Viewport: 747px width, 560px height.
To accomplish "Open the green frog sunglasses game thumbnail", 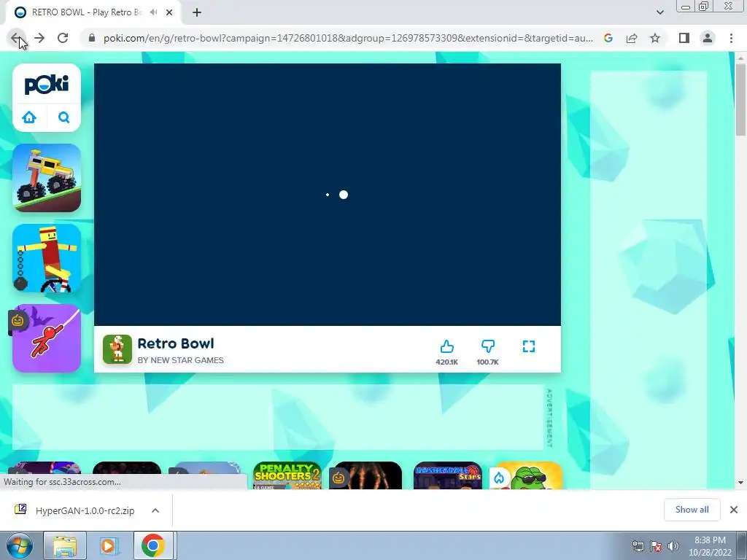I will 528,475.
